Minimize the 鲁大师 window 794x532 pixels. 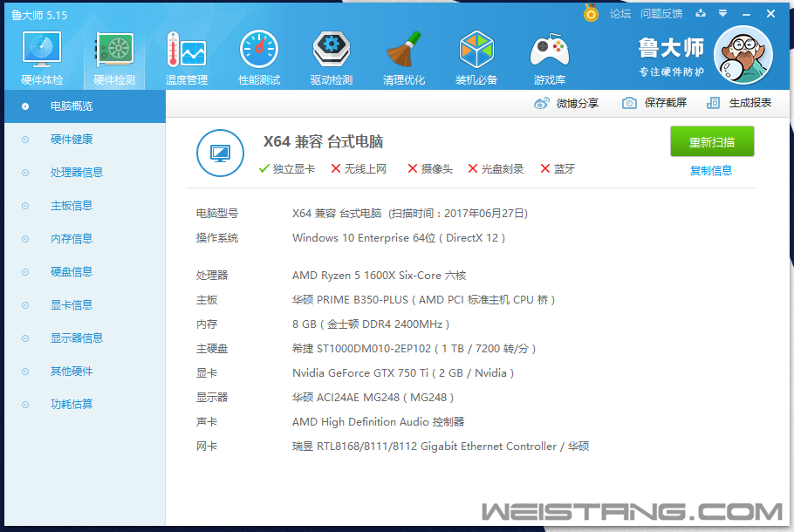pyautogui.click(x=746, y=14)
